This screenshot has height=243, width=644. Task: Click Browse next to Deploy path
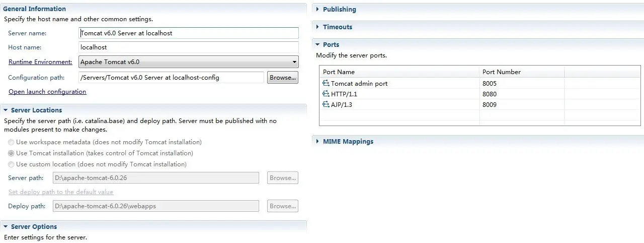282,206
